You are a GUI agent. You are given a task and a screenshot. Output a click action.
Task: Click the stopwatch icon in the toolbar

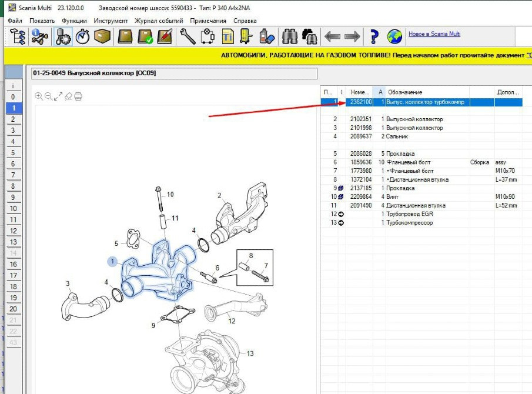pos(83,36)
